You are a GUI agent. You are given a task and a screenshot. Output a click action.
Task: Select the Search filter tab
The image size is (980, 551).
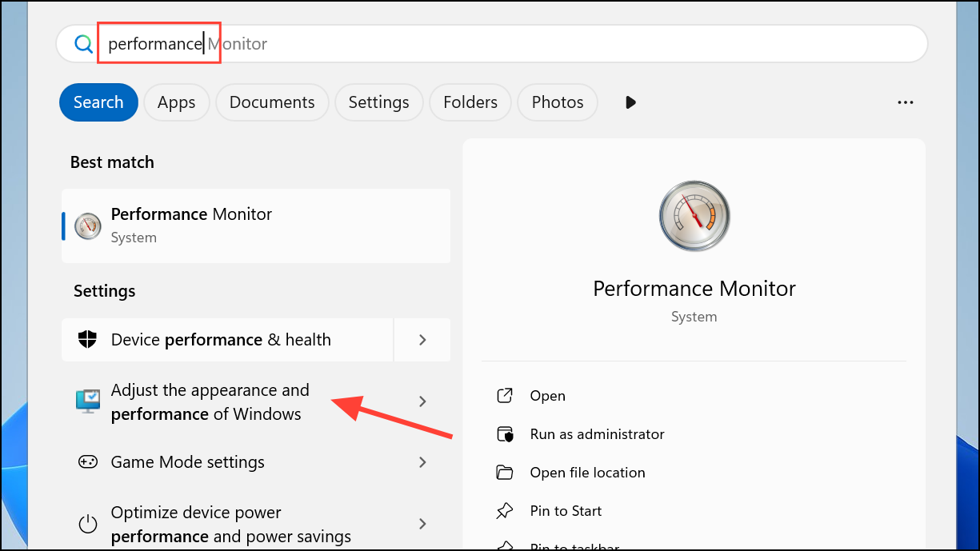point(98,102)
